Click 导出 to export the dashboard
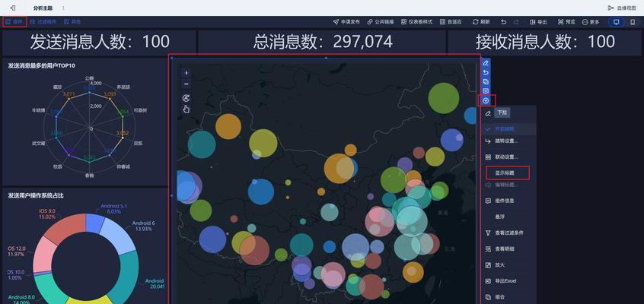 [x=538, y=22]
